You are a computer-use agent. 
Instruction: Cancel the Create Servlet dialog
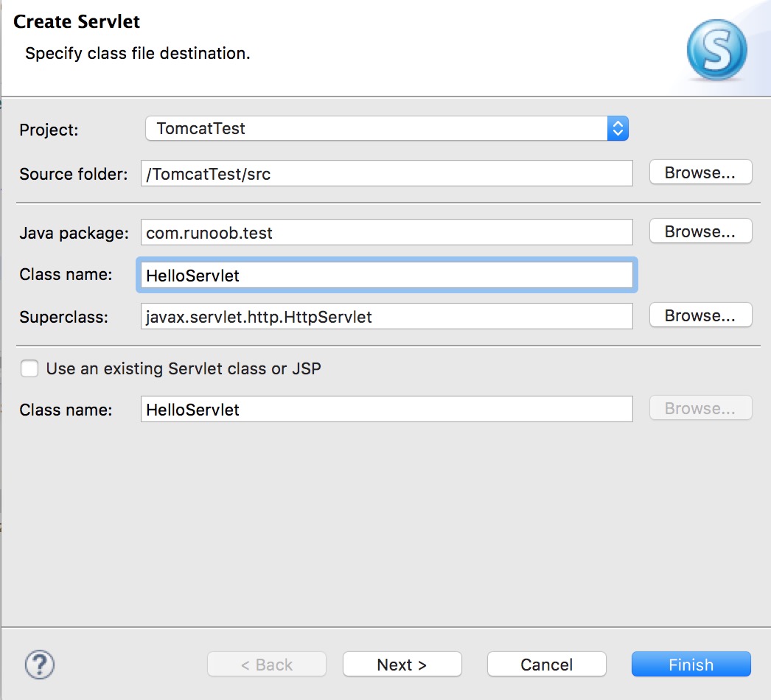(x=546, y=665)
